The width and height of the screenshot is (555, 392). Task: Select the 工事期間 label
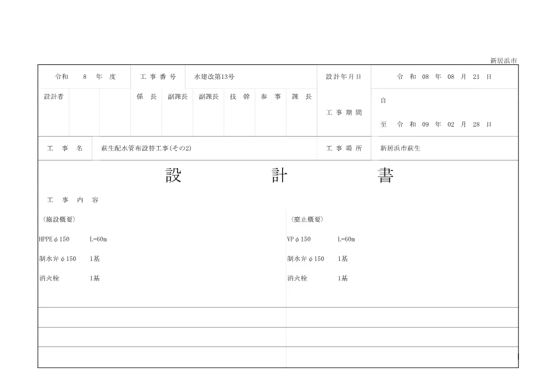[x=344, y=113]
